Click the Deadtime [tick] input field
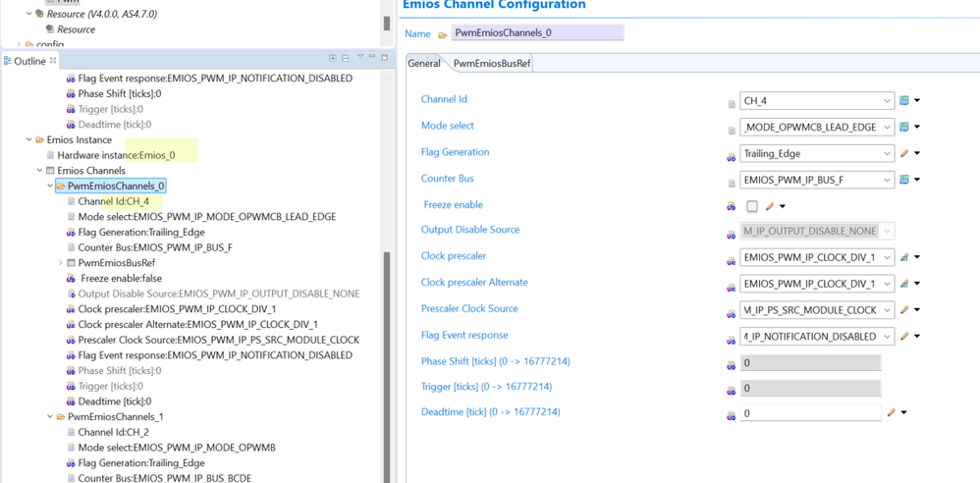The image size is (980, 483). (x=810, y=412)
